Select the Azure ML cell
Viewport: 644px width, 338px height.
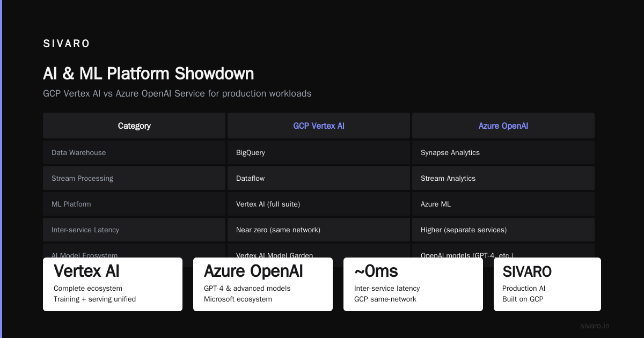(x=503, y=204)
